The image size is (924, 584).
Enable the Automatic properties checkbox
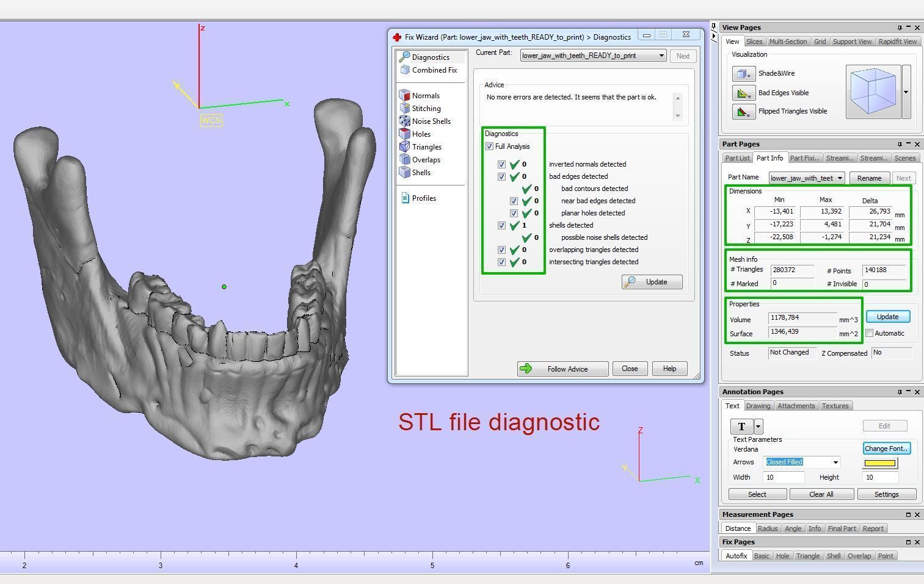pyautogui.click(x=869, y=333)
